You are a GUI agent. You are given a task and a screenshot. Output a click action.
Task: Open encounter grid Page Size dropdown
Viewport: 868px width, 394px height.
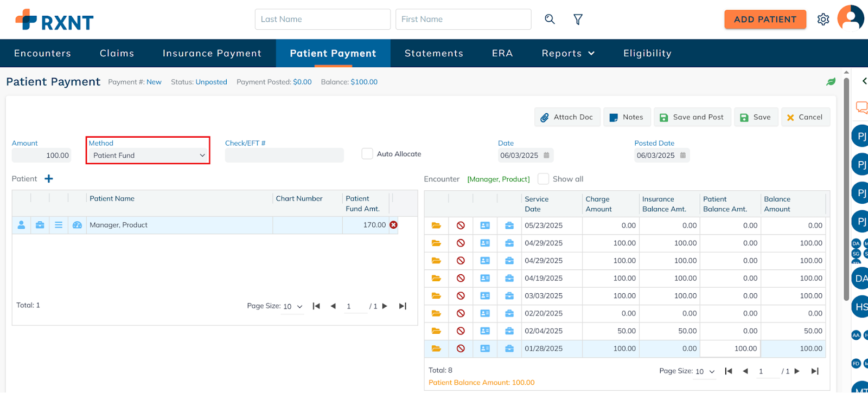coord(705,371)
